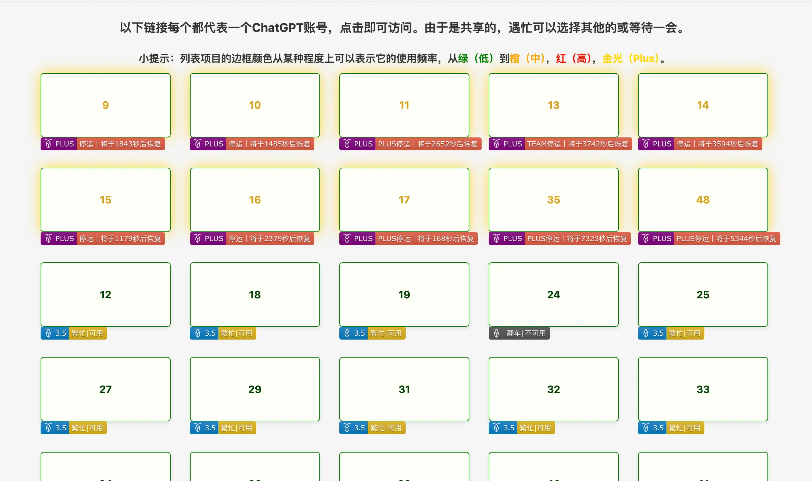Click the gray badge icon under account 24
The height and width of the screenshot is (481, 812).
tap(496, 333)
